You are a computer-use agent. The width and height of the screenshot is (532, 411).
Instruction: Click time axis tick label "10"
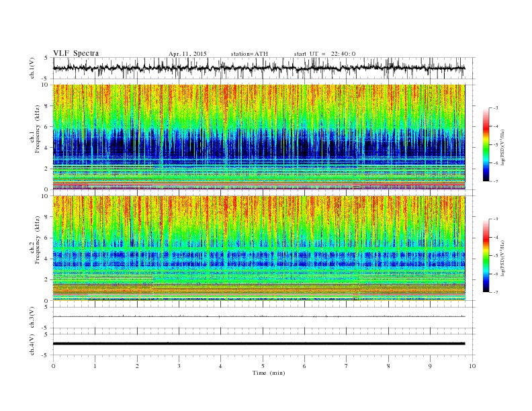coord(472,366)
